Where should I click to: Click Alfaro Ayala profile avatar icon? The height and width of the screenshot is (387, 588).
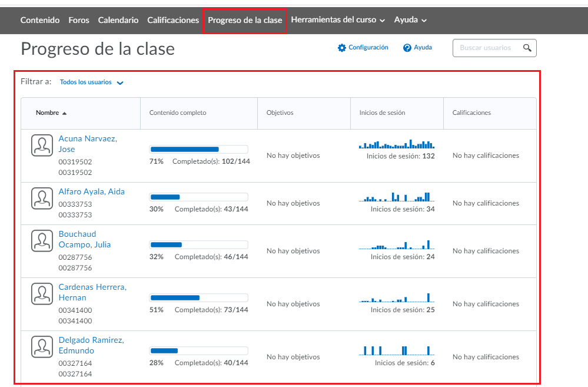point(42,199)
